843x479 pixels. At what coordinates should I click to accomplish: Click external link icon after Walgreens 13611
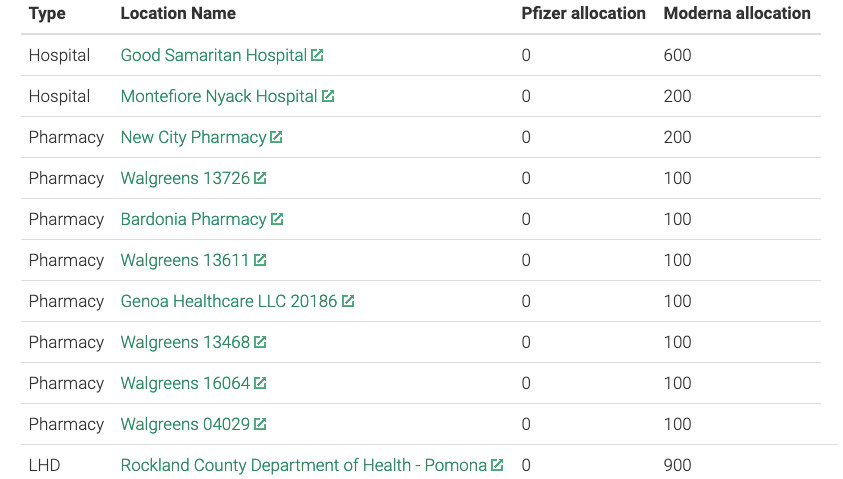[x=260, y=261]
